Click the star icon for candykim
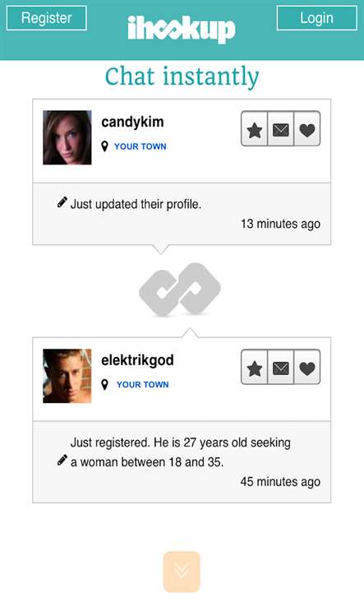 pos(254,129)
